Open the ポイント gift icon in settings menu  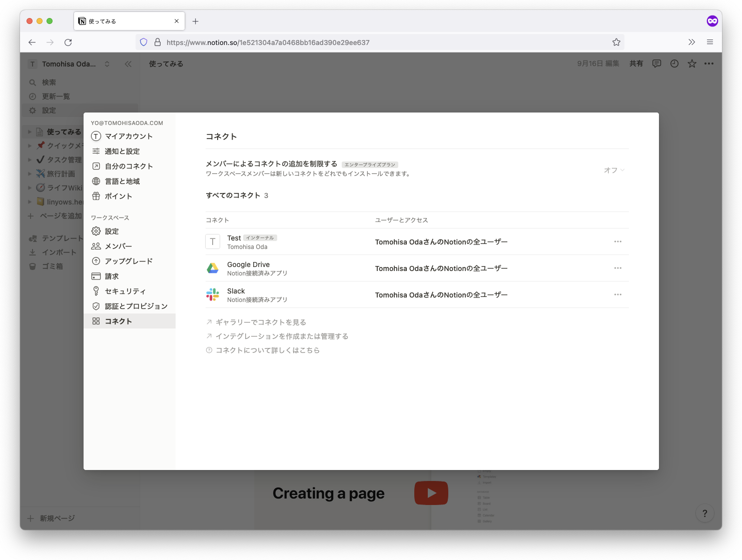point(96,196)
